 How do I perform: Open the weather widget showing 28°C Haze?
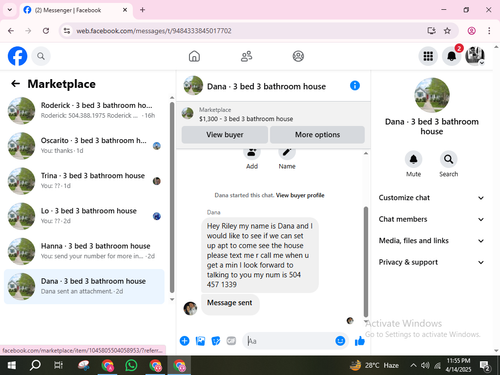[x=374, y=365]
